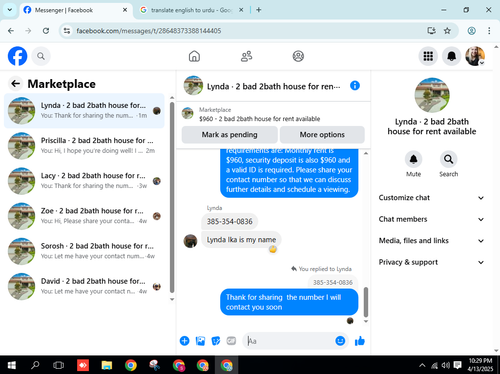Click the address bar URL
The image size is (500, 374).
(x=148, y=31)
